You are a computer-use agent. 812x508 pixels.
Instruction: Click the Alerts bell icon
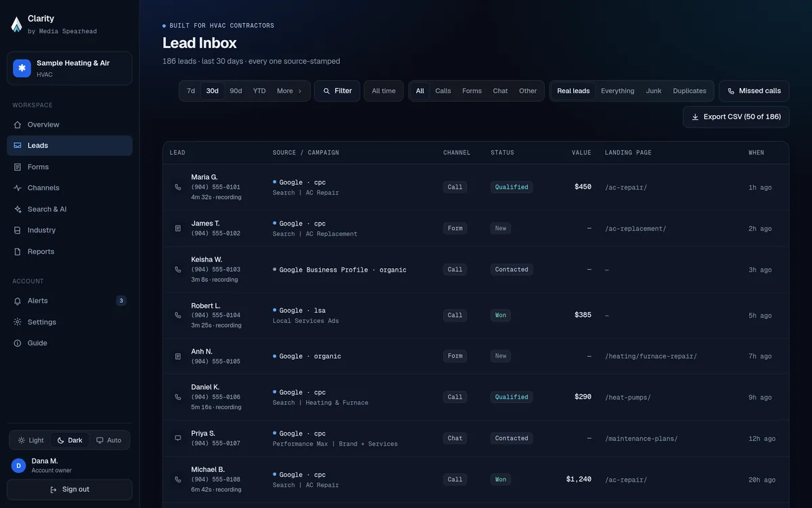[18, 301]
